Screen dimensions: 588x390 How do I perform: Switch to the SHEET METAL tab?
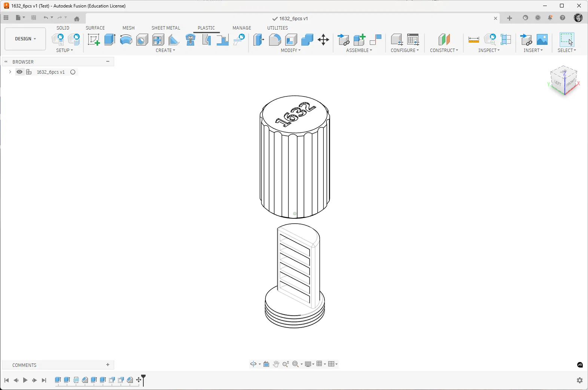(166, 28)
